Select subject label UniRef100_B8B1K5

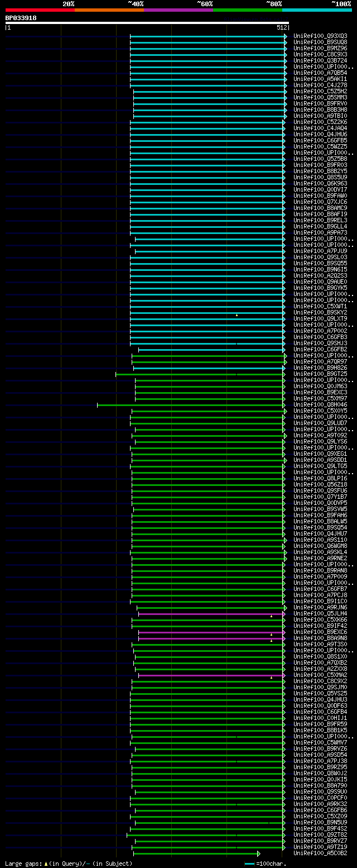(320, 730)
